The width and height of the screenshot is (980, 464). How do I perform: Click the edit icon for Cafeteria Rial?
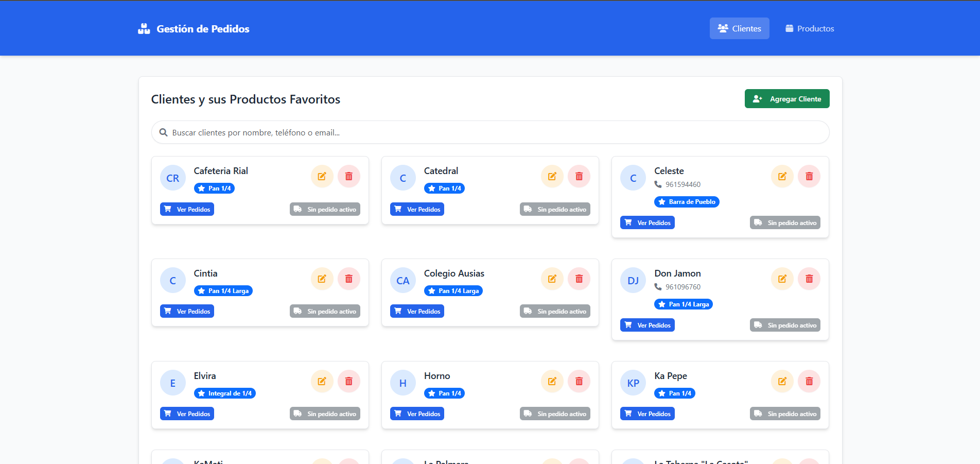coord(322,177)
